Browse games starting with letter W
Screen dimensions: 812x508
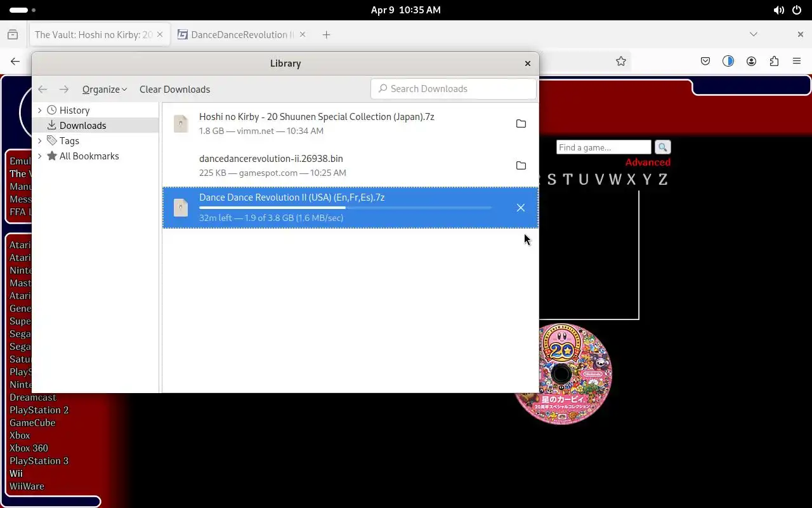615,180
